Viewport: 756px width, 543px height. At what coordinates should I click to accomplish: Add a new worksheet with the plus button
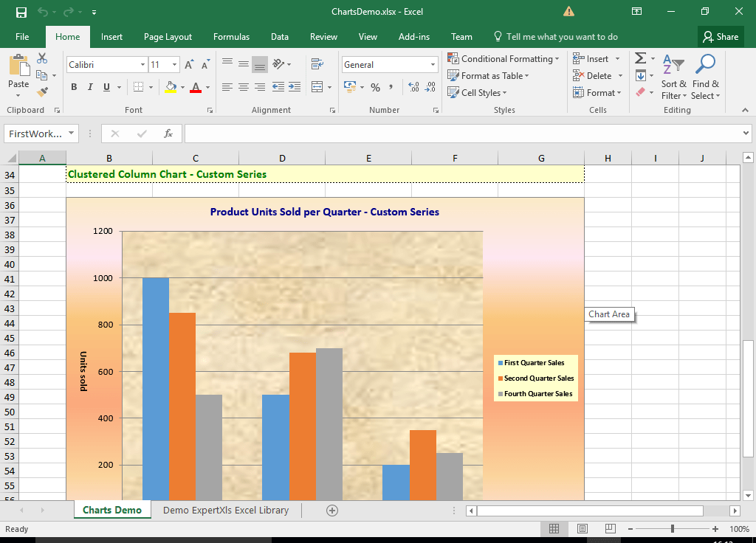click(331, 510)
